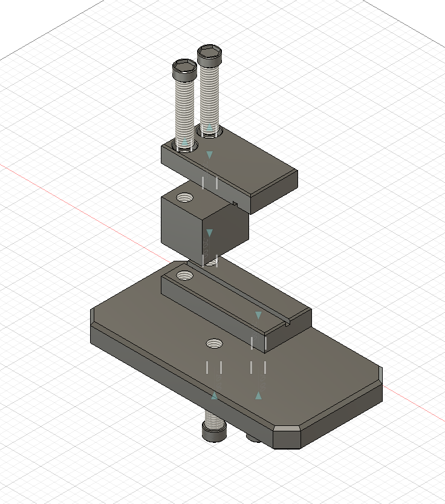Click the left teal up arrow on base plate
The width and height of the screenshot is (445, 504).
pos(214,396)
